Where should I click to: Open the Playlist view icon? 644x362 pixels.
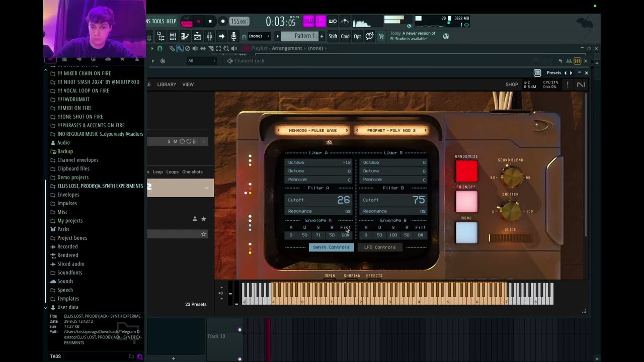197,36
